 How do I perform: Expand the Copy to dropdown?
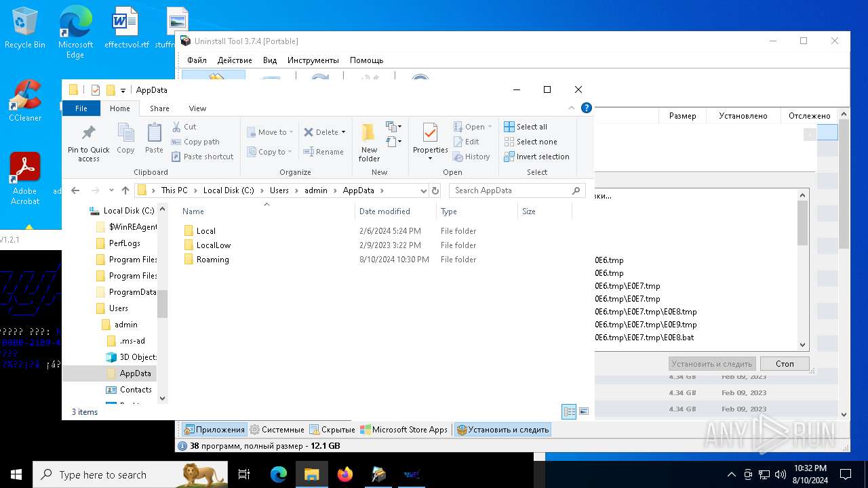pyautogui.click(x=290, y=152)
